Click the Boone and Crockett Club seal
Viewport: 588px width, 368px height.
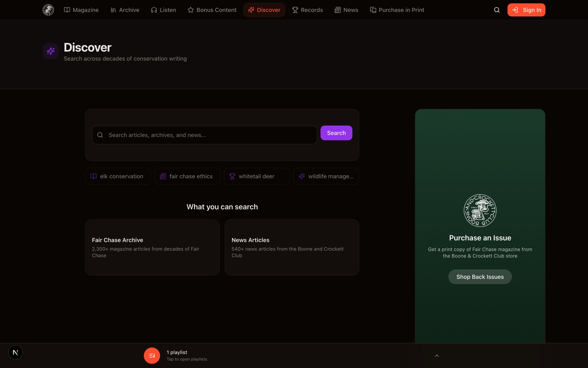click(480, 210)
